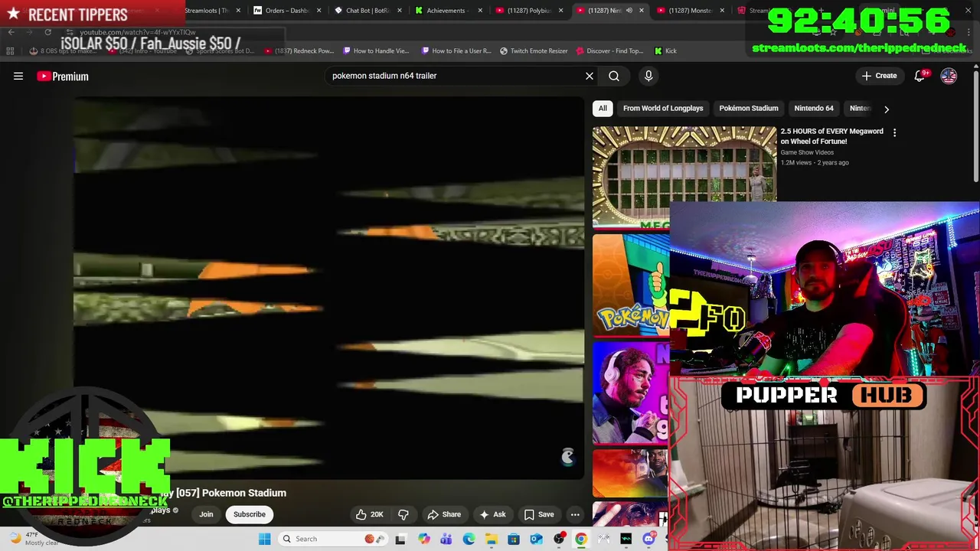Mute the audio on the active Nintendo tab
This screenshot has width=980, height=551.
click(629, 11)
